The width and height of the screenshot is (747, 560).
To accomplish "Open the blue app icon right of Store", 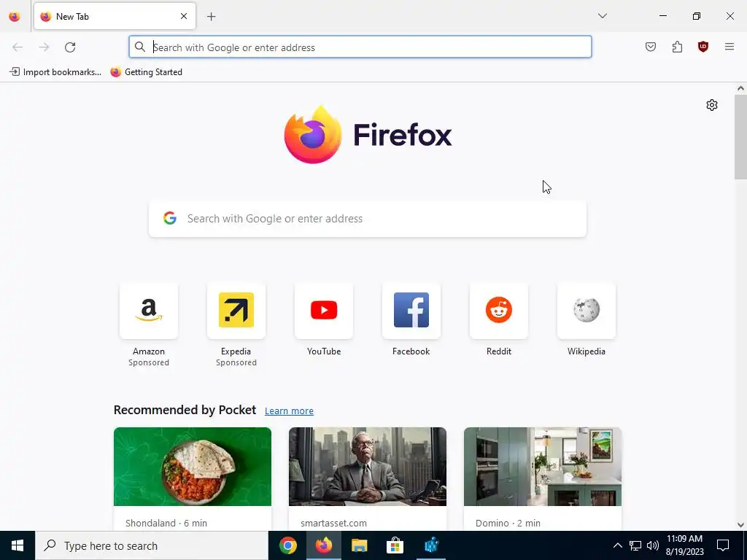I will 431,545.
